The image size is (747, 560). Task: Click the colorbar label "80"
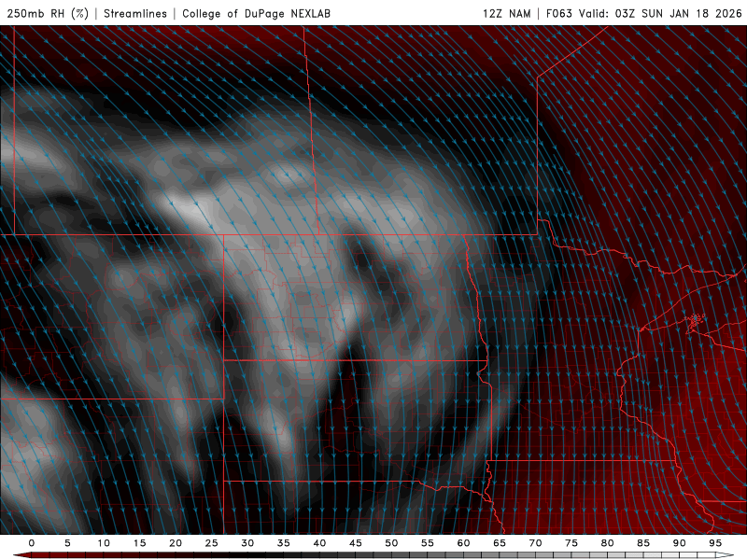click(607, 543)
